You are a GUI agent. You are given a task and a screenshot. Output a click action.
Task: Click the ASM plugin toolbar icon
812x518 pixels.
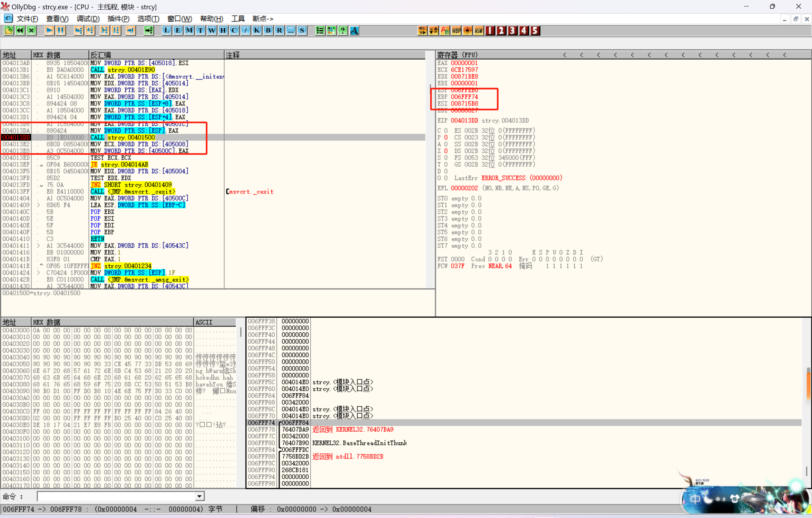click(479, 31)
